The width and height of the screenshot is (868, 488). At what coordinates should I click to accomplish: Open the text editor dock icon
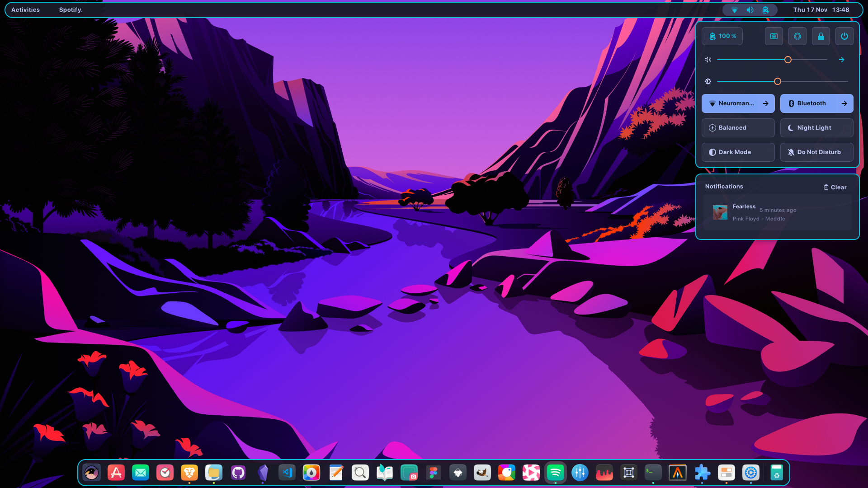(x=336, y=473)
